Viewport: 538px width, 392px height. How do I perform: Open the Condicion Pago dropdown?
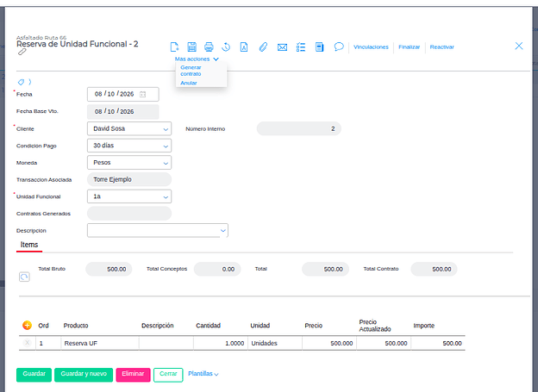click(129, 146)
